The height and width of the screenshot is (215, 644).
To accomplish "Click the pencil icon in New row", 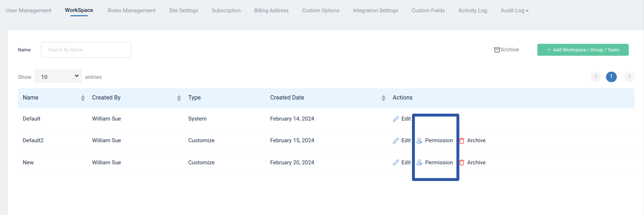I will [x=396, y=163].
